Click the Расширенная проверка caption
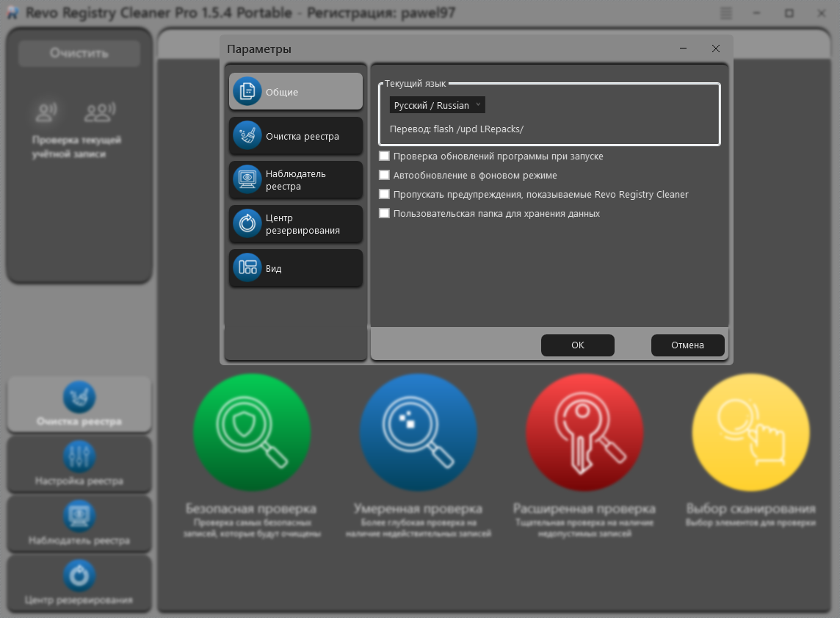840x618 pixels. point(584,508)
